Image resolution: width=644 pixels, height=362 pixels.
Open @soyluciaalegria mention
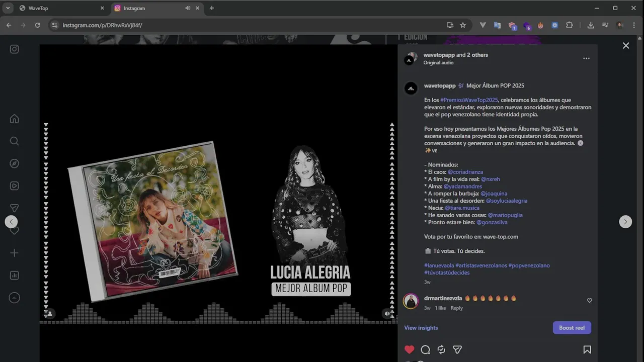coord(507,201)
